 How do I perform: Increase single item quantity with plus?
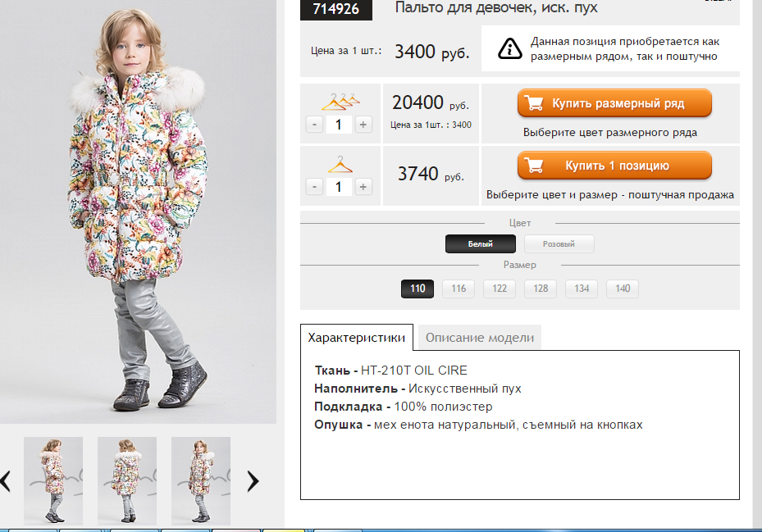coord(363,187)
